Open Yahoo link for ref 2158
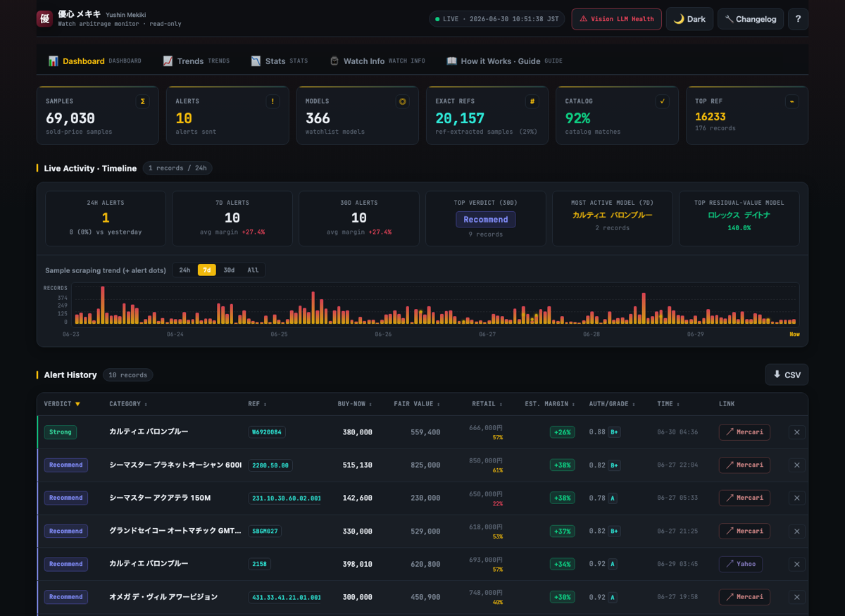This screenshot has width=845, height=616. pos(741,564)
